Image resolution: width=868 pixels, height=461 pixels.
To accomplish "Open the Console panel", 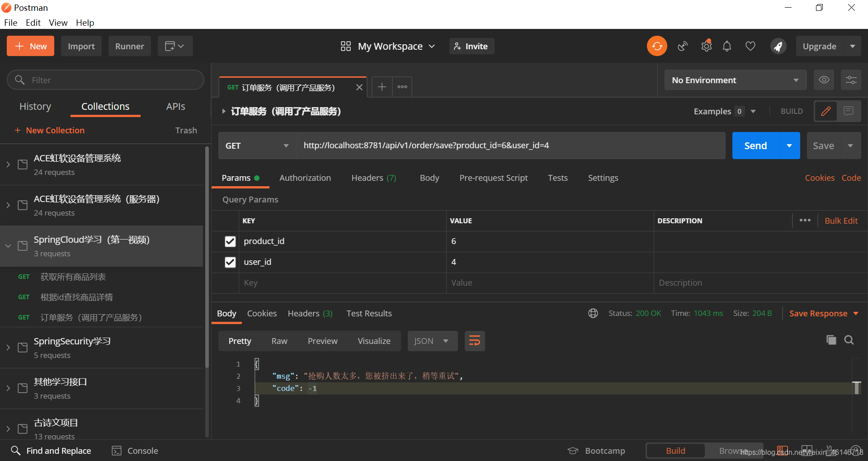I will pyautogui.click(x=135, y=451).
